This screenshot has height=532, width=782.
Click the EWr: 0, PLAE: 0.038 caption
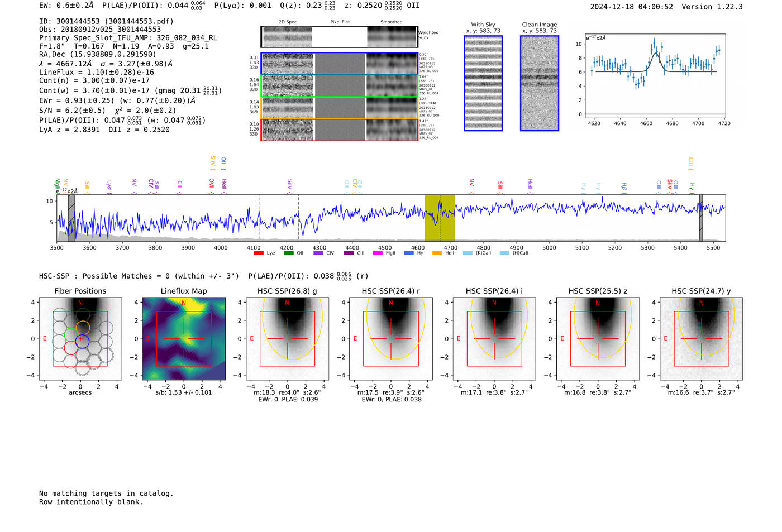click(392, 400)
